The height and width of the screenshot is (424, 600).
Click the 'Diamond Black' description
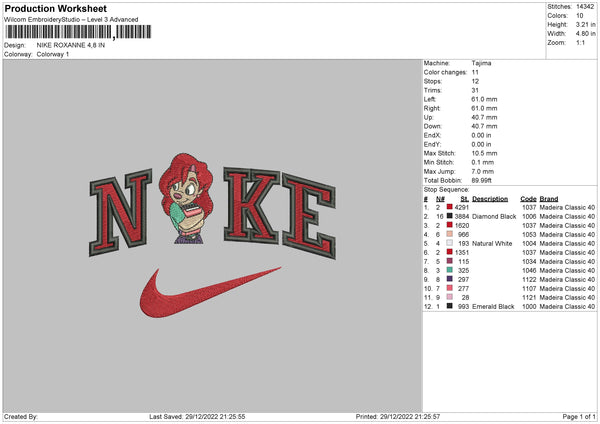(494, 217)
